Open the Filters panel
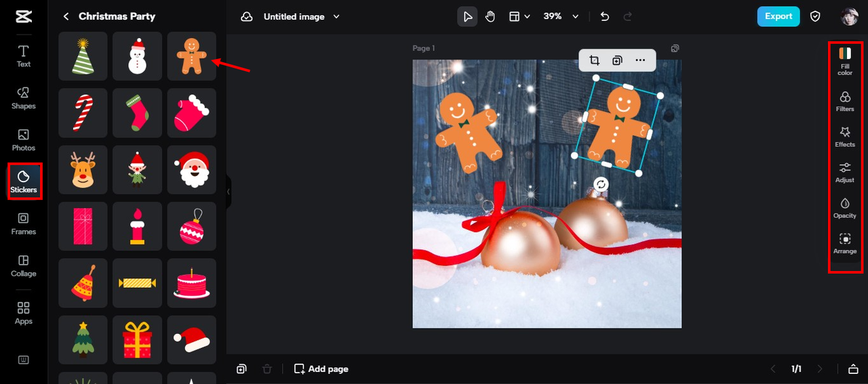868x384 pixels. tap(845, 101)
